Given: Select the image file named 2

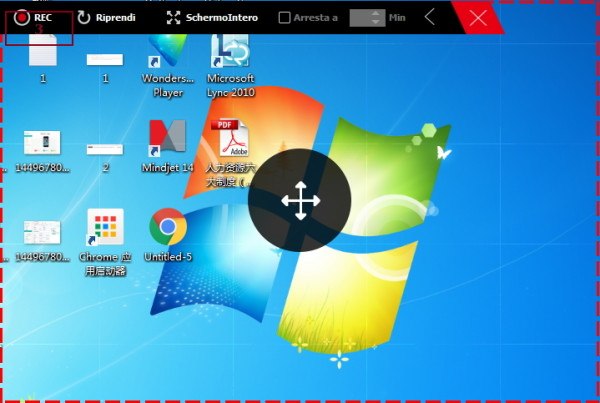Looking at the screenshot, I should click(105, 149).
